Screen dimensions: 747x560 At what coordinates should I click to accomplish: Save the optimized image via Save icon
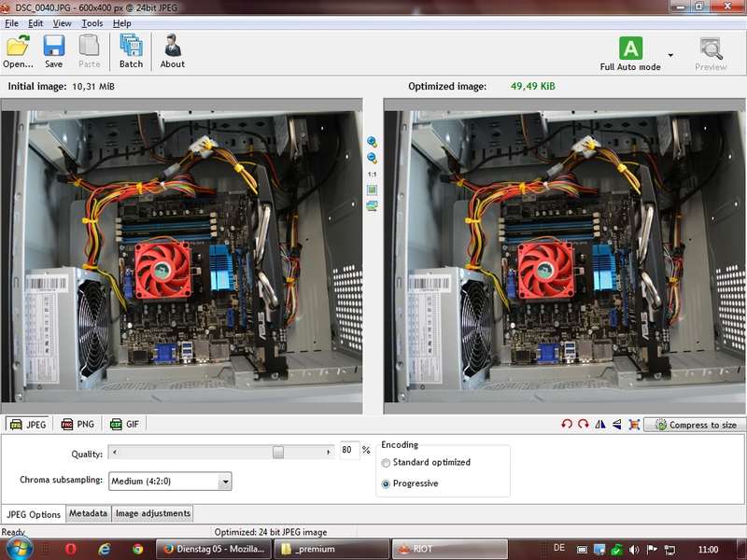[x=54, y=47]
